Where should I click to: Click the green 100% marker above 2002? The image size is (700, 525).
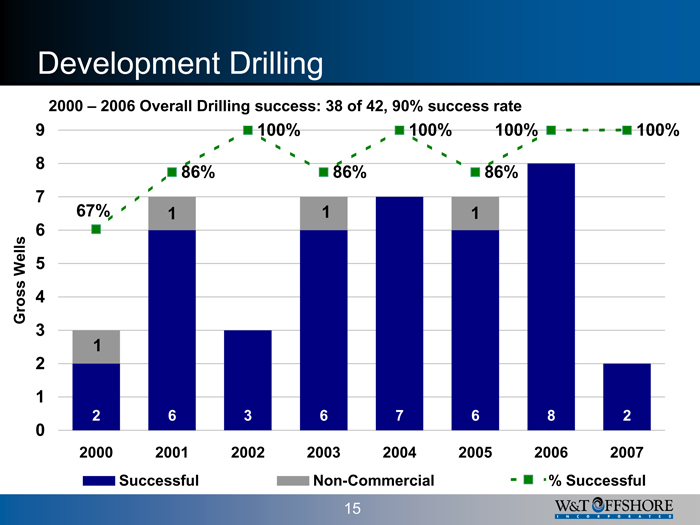(x=248, y=130)
